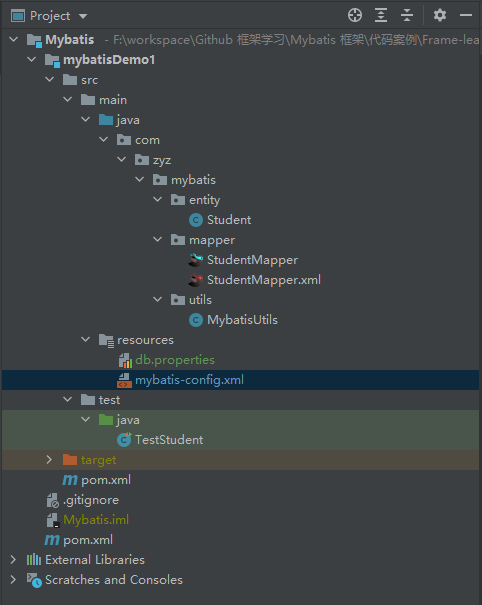Click the Scratches and Consoles icon

pos(34,580)
